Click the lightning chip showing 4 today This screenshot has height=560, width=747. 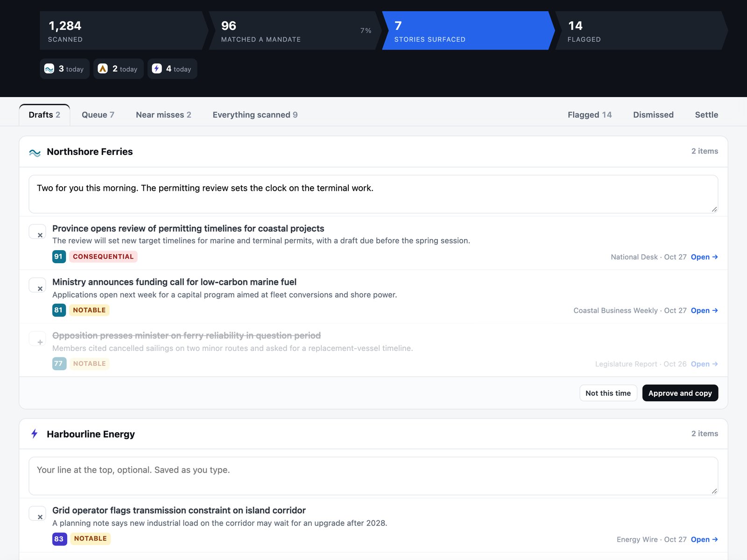tap(172, 69)
